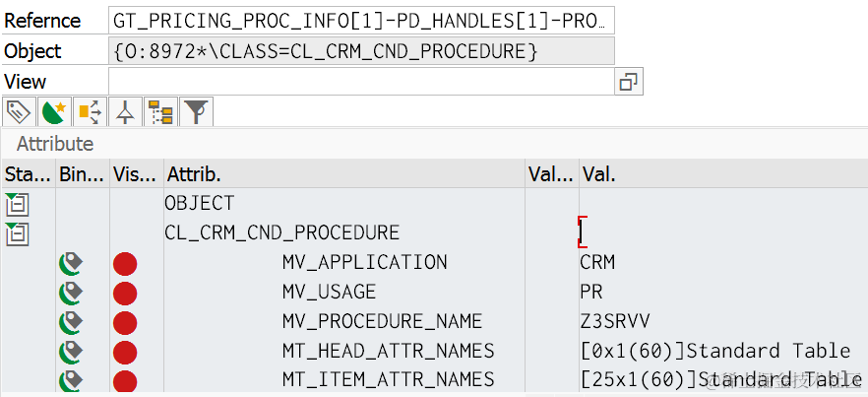The height and width of the screenshot is (397, 868).
Task: Click the binding icon for MT_HEAD_ATTR_NAMES
Action: 71,354
